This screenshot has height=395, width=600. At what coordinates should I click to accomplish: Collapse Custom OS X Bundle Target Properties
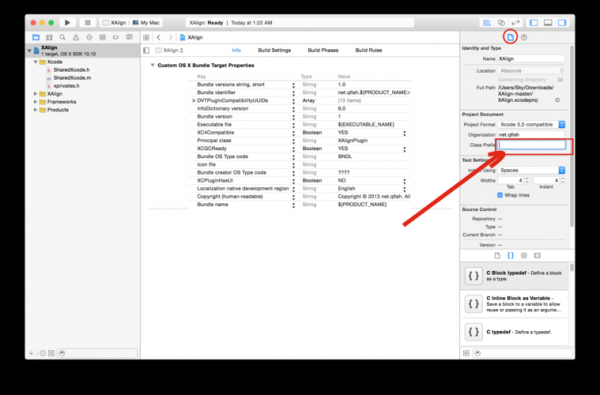(153, 65)
